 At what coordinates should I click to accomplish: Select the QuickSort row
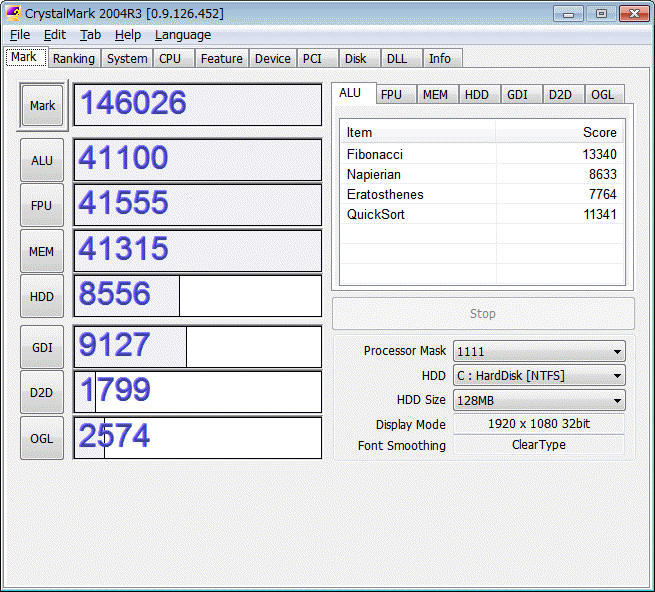[x=482, y=214]
